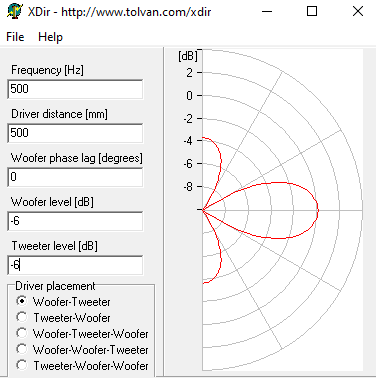The image size is (376, 378).
Task: Click the Driver distance [mm] label
Action: click(x=59, y=114)
